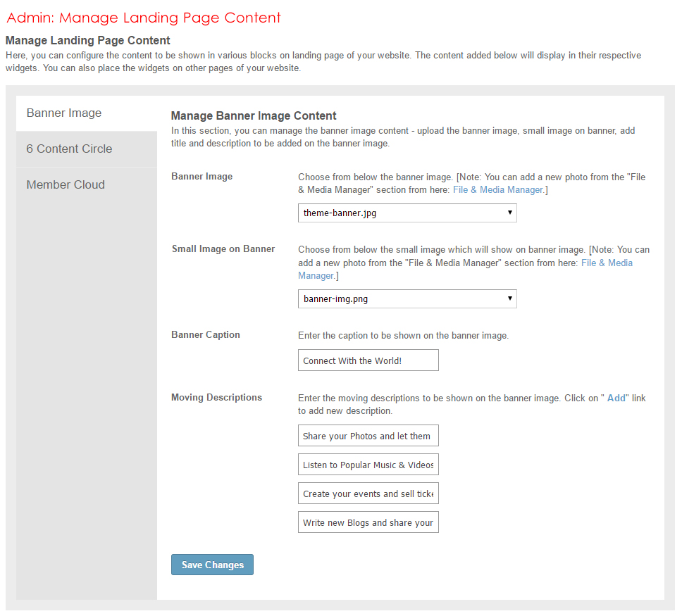The image size is (682, 616).
Task: Focus the Connect With the World! caption field
Action: point(368,361)
